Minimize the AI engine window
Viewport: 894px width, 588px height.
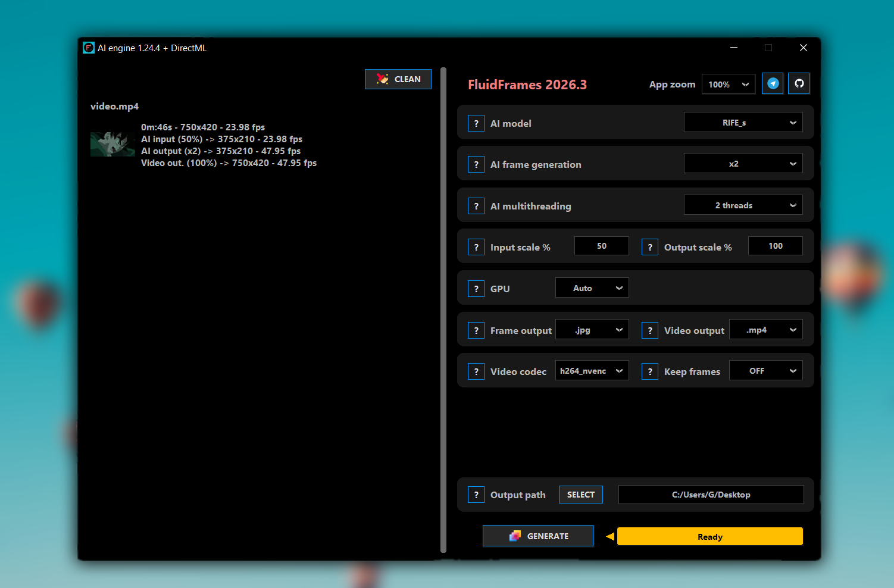click(x=734, y=48)
